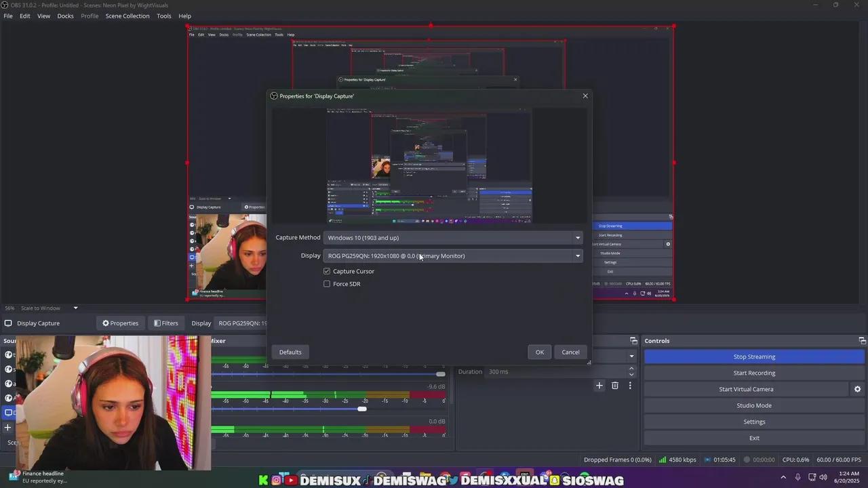Select the highlighted Display Capture source row
This screenshot has height=488, width=868.
coord(9,412)
